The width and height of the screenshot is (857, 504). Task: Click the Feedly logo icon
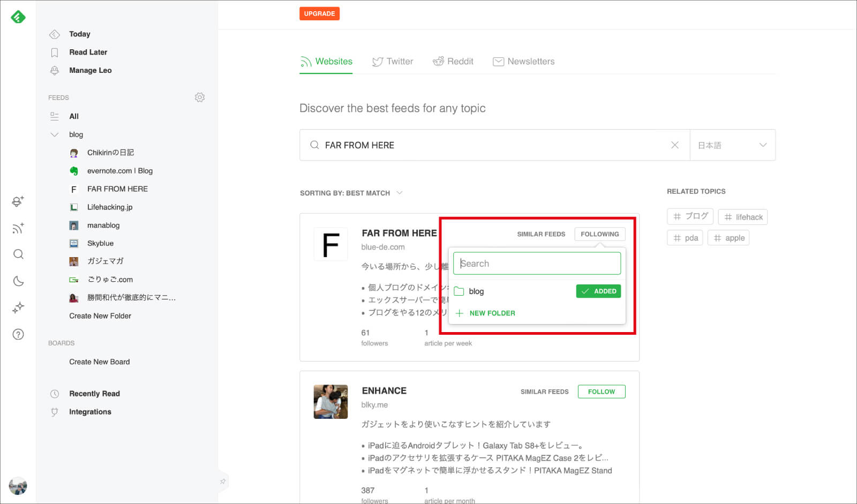point(18,17)
